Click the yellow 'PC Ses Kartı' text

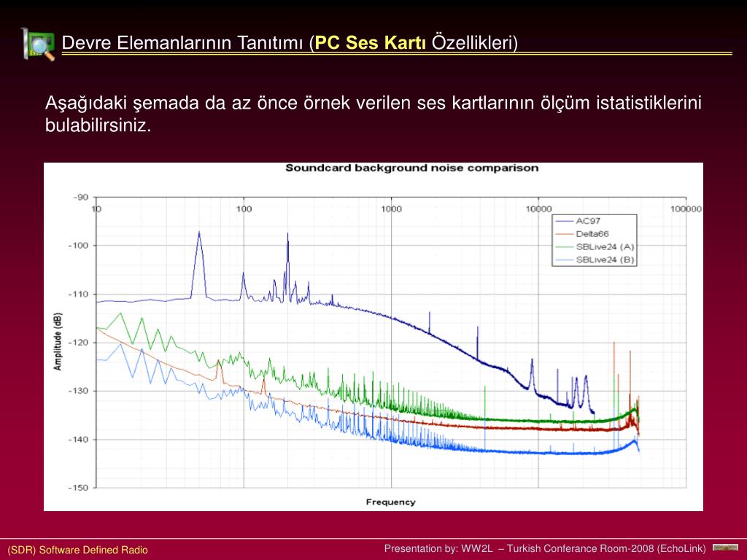(x=370, y=42)
